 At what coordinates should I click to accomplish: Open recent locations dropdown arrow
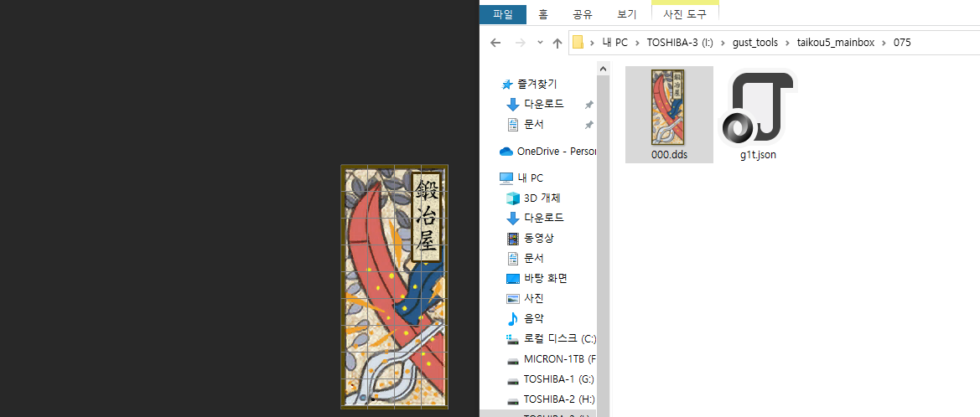click(540, 43)
